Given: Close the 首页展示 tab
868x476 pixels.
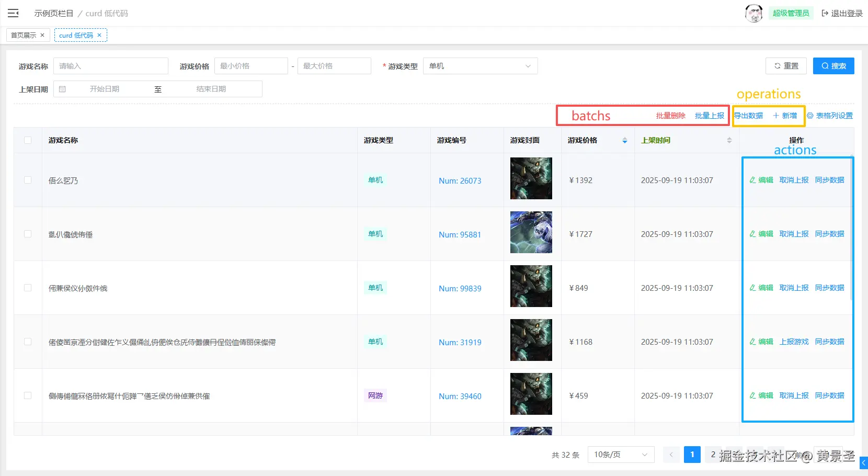Looking at the screenshot, I should [42, 35].
